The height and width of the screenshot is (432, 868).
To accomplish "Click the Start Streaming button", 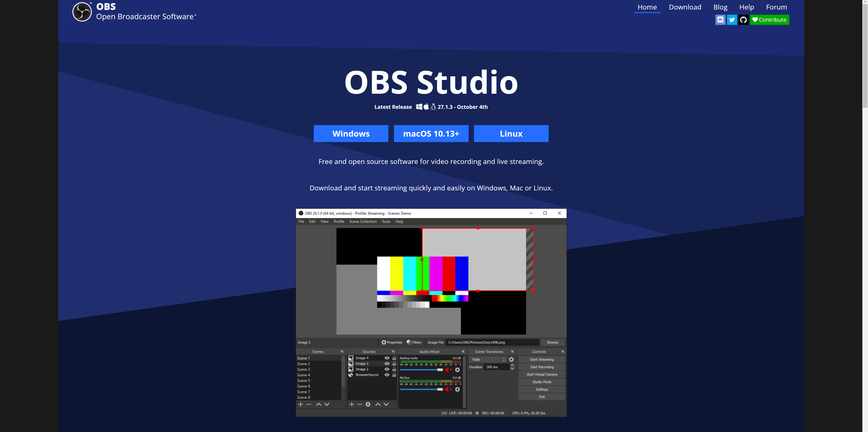I will click(541, 360).
